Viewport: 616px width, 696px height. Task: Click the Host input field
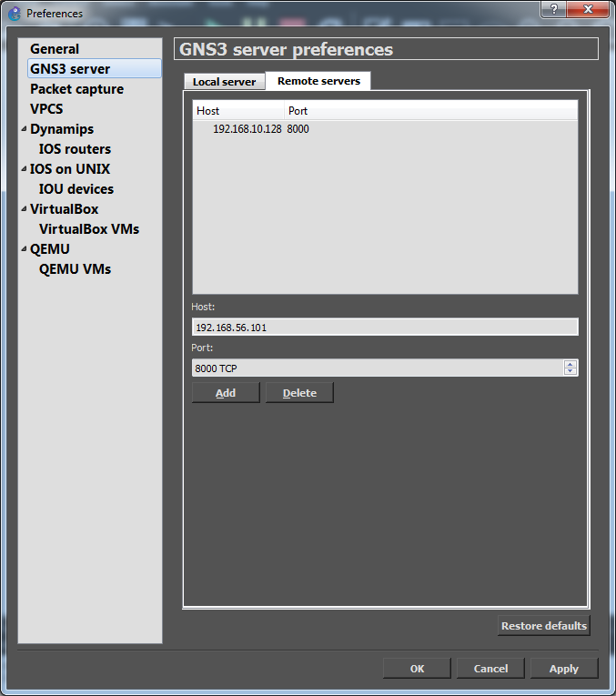(x=385, y=328)
